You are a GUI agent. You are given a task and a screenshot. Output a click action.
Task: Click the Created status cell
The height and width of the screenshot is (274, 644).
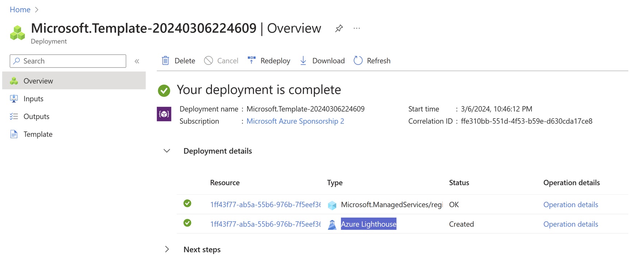[461, 224]
